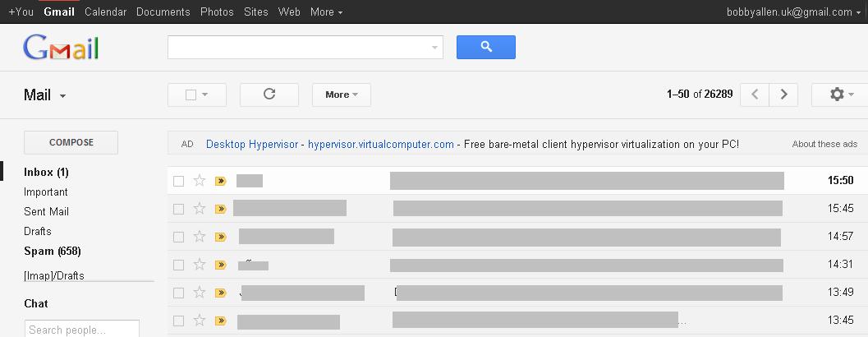Image resolution: width=868 pixels, height=337 pixels.
Task: Expand the More menu in top bar
Action: [x=326, y=12]
